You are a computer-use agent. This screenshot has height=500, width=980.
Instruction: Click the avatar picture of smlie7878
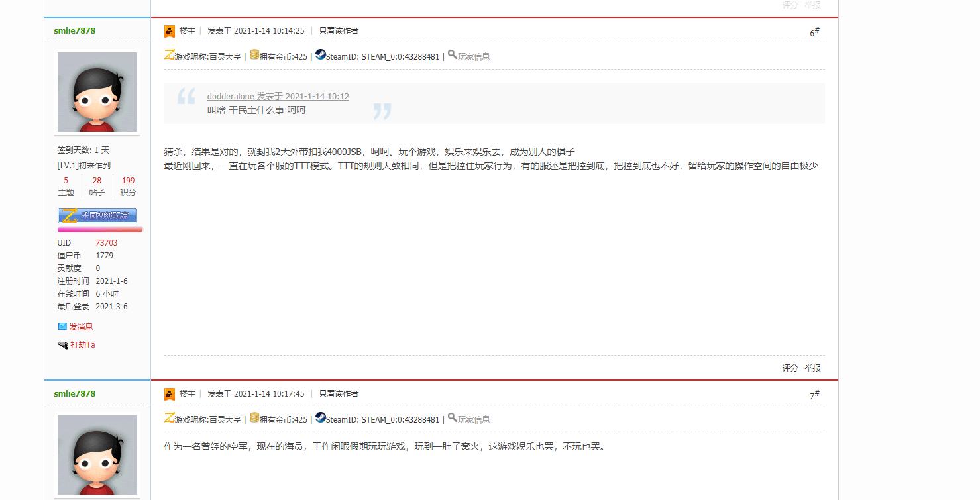97,91
